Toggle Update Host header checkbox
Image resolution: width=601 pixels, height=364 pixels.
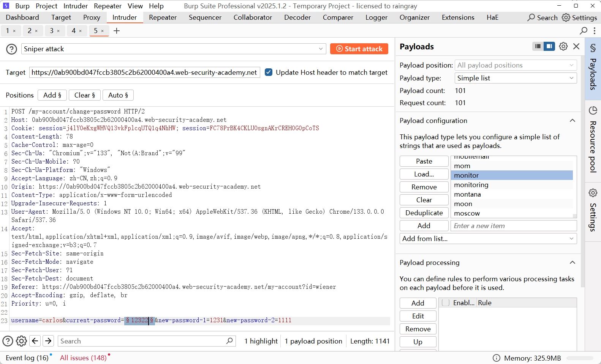coord(269,72)
